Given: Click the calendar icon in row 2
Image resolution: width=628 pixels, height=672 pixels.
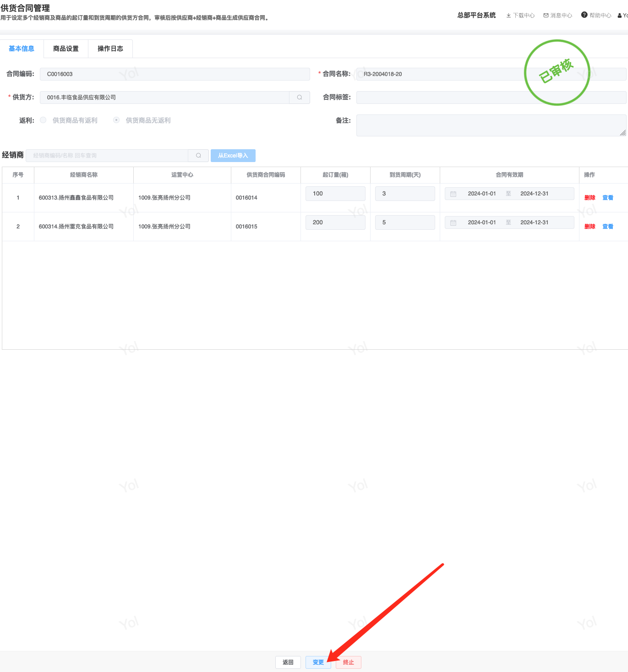Looking at the screenshot, I should click(x=453, y=223).
